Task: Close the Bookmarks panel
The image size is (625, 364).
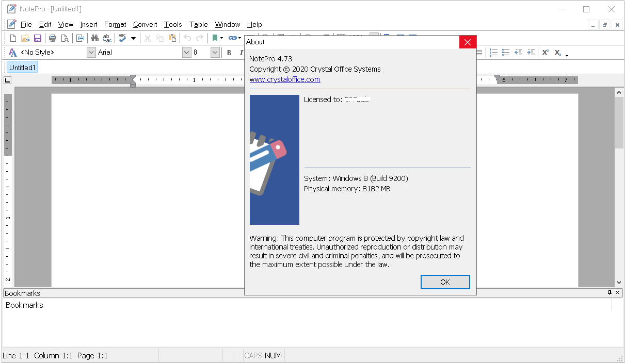Action: (x=618, y=293)
